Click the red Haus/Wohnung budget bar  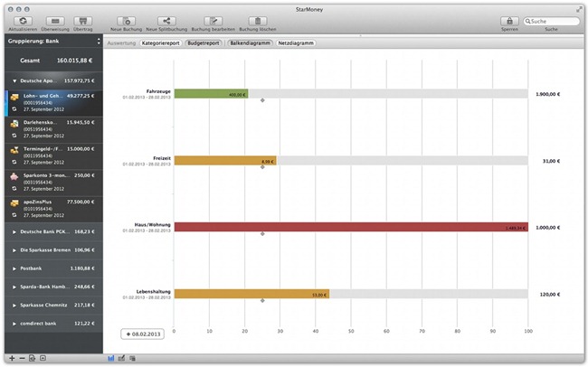click(x=351, y=228)
